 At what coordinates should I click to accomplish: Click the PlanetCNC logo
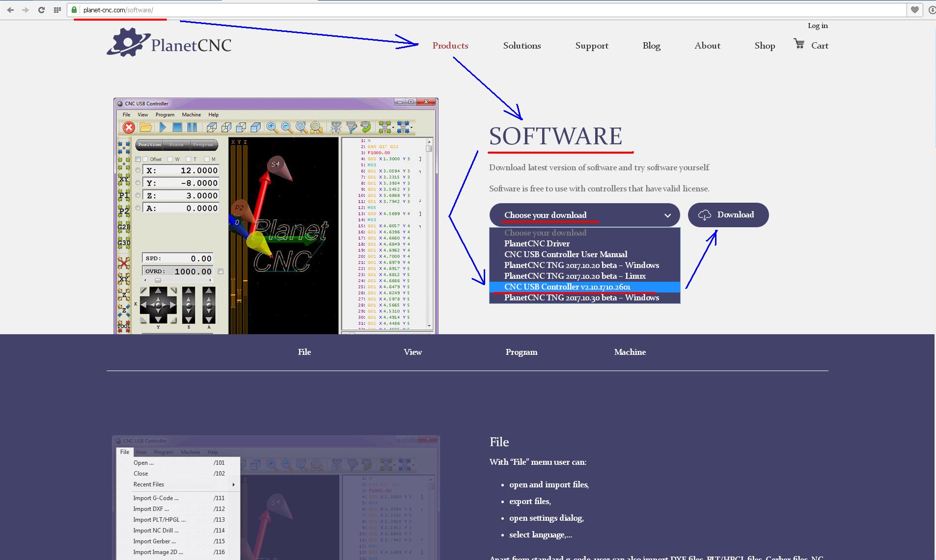click(169, 43)
